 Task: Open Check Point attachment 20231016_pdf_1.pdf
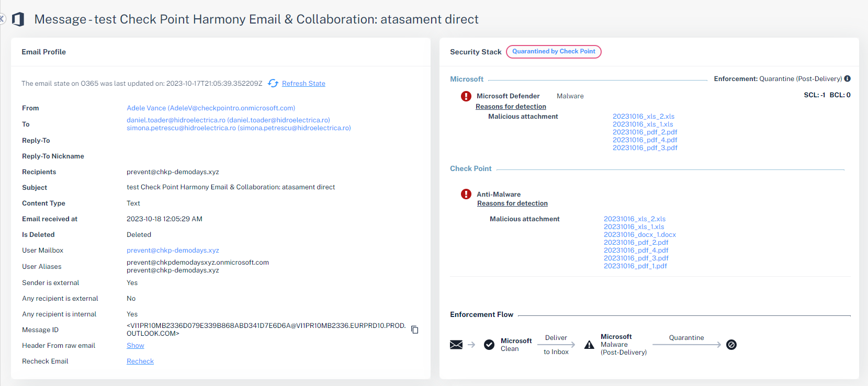click(x=635, y=266)
